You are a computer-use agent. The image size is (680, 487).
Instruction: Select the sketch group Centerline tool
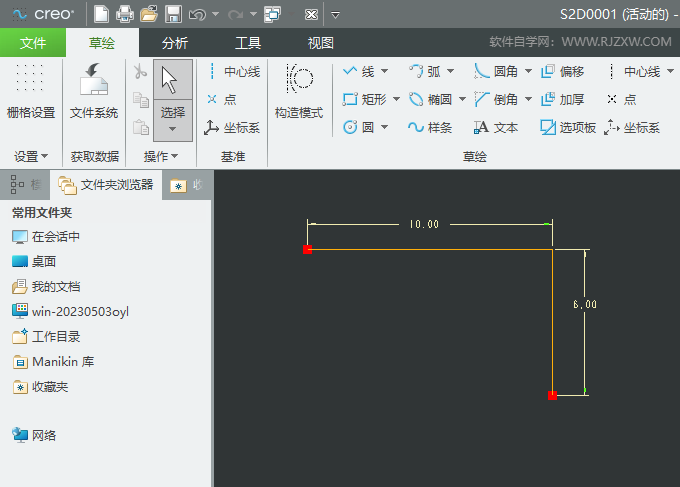[x=634, y=72]
